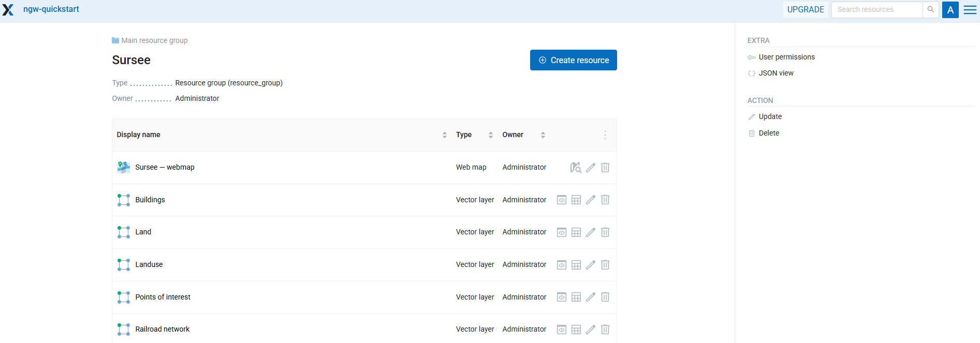Sort table by Type column
980x343 pixels.
pyautogui.click(x=490, y=135)
